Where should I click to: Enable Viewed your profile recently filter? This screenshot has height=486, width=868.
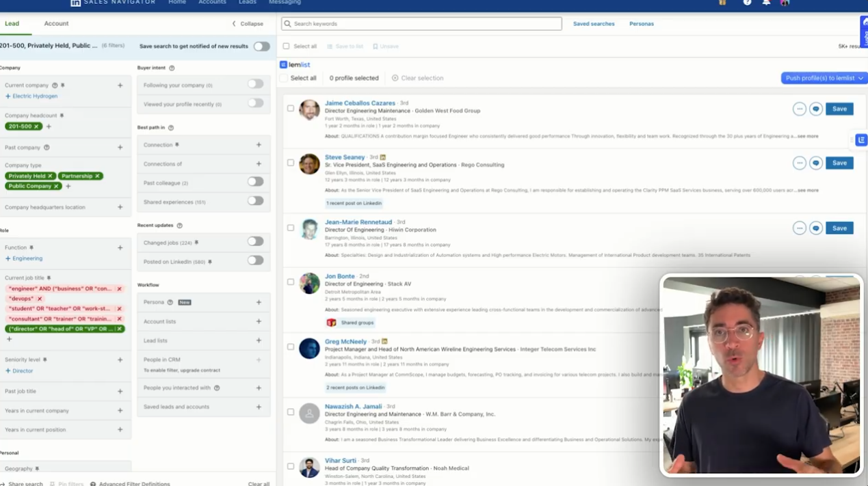255,103
